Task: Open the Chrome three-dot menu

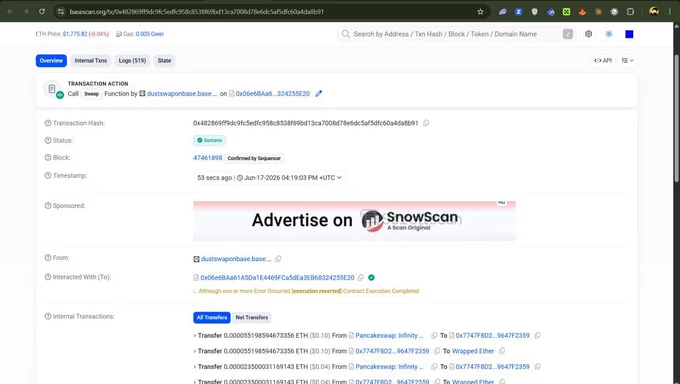Action: tap(670, 12)
